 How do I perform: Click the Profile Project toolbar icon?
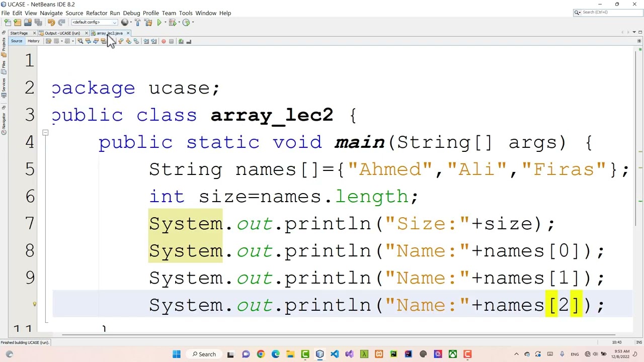tap(186, 22)
